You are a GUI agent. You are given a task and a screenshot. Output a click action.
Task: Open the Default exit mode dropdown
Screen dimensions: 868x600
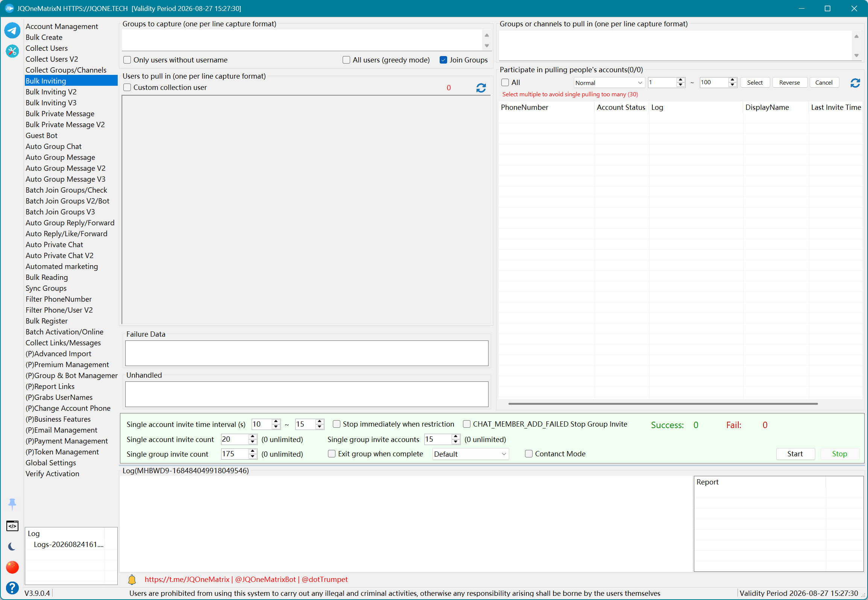click(470, 454)
